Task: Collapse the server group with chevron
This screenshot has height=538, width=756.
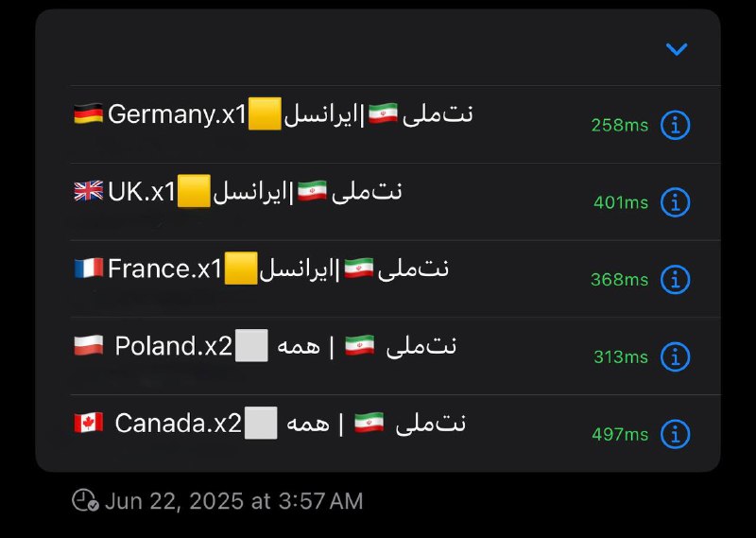Action: pos(677,49)
